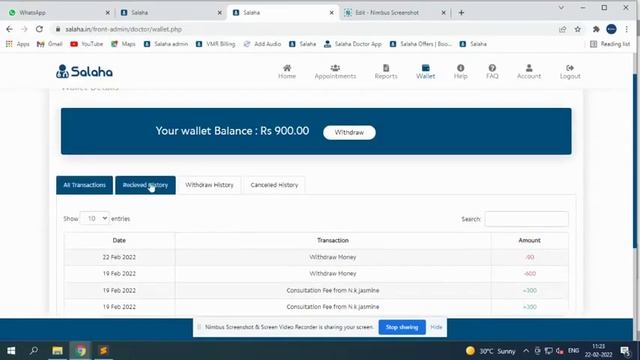Screen dimensions: 640x360
Task: Reload the page
Action: (x=39, y=29)
